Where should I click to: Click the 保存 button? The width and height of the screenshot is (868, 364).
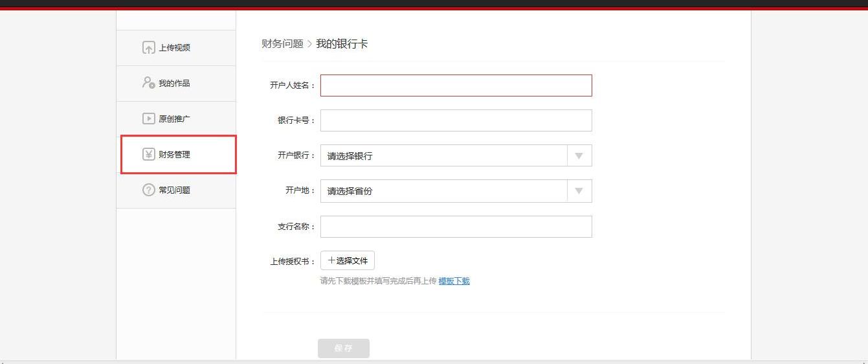click(343, 348)
